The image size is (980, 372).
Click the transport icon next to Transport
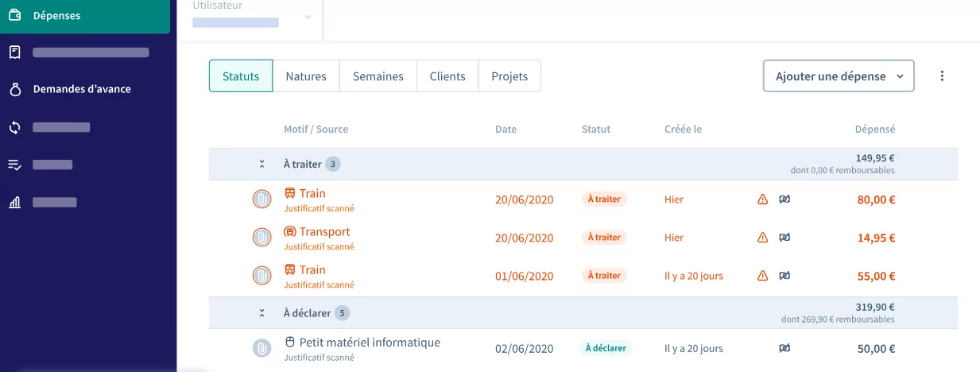(x=290, y=231)
